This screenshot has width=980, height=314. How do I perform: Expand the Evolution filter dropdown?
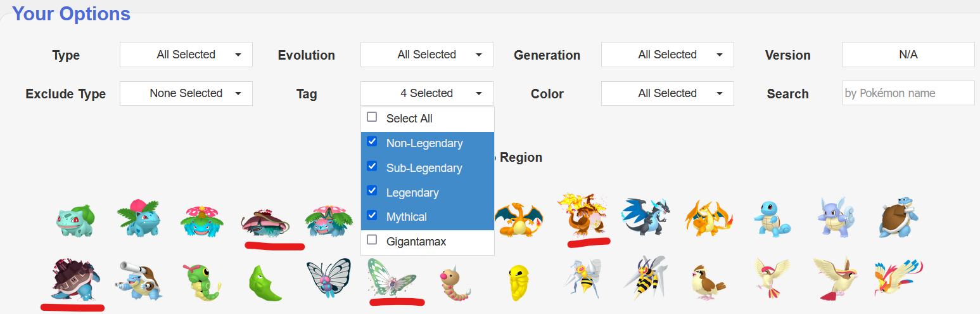coord(427,55)
